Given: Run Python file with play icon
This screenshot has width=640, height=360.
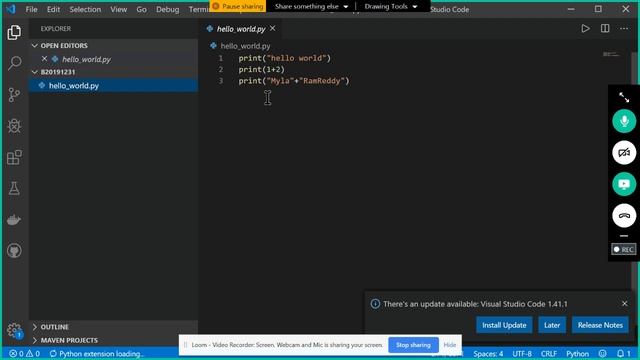Looking at the screenshot, I should click(x=585, y=29).
